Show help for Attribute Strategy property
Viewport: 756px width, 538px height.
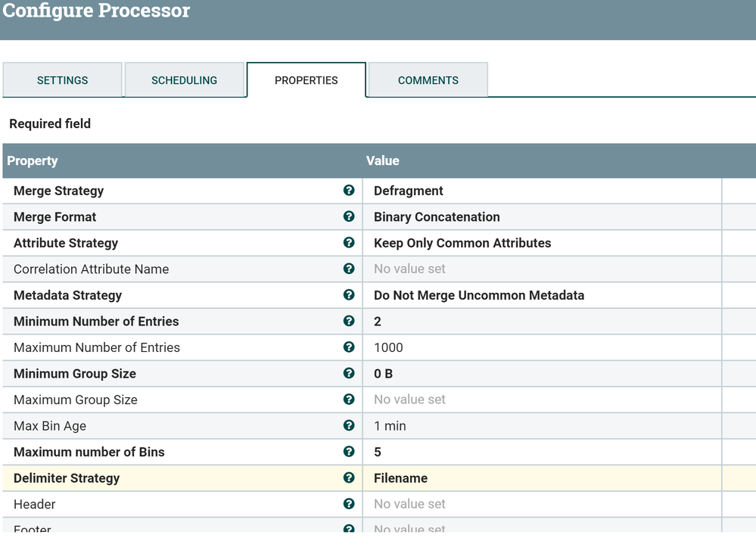349,243
